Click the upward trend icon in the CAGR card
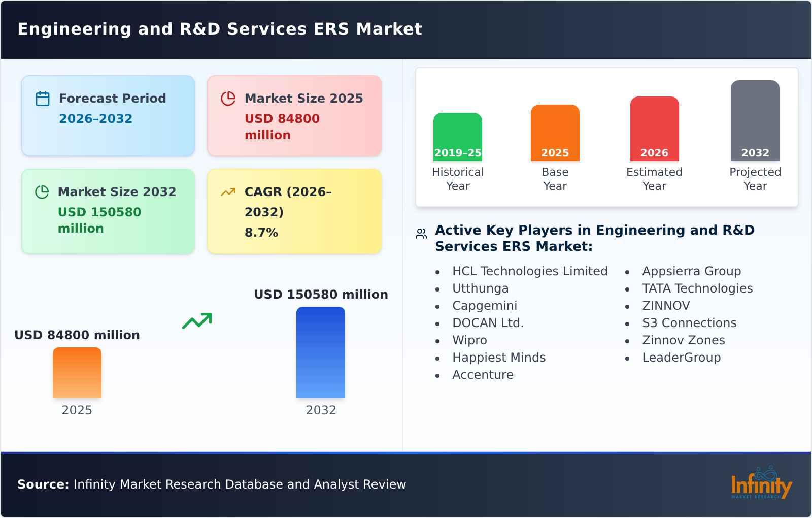The height and width of the screenshot is (518, 812). click(x=228, y=191)
